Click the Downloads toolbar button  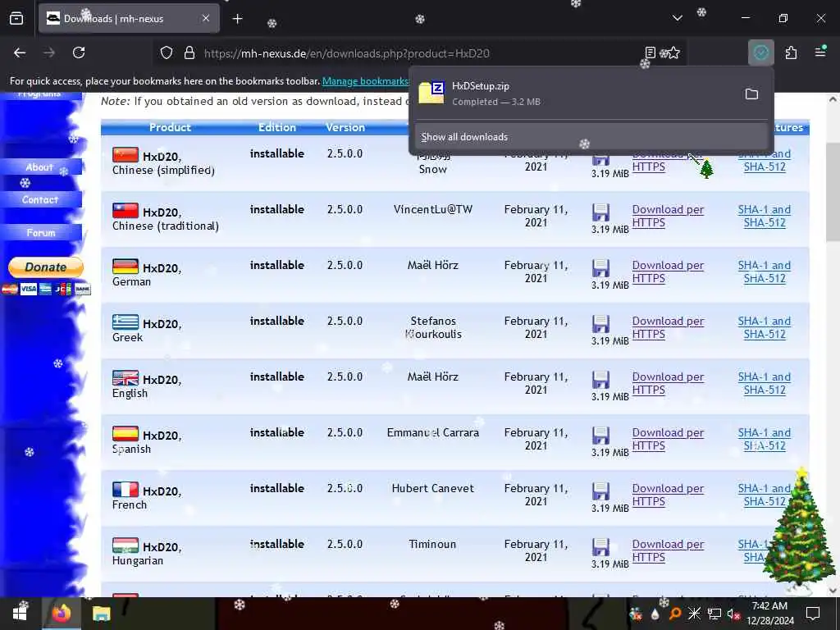(x=760, y=52)
